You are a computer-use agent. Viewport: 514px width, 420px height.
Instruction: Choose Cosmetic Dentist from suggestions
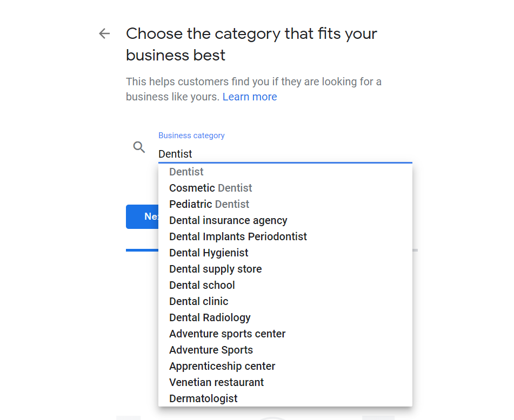tap(285, 188)
